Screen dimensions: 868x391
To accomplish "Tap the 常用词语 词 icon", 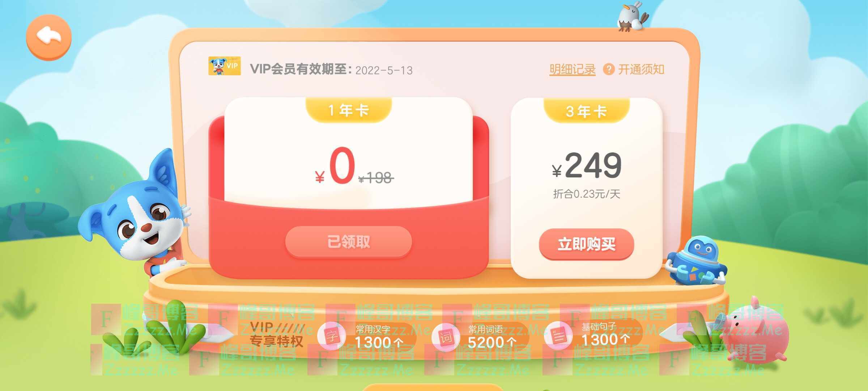I will [446, 337].
